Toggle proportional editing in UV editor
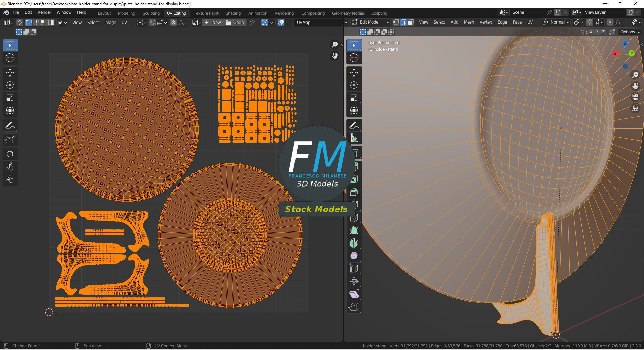Image resolution: width=644 pixels, height=350 pixels. 173,23
